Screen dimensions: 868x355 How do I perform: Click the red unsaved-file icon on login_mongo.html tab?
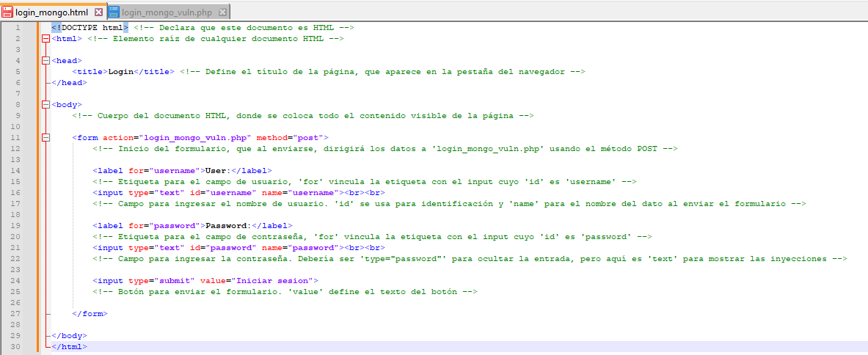(8, 12)
